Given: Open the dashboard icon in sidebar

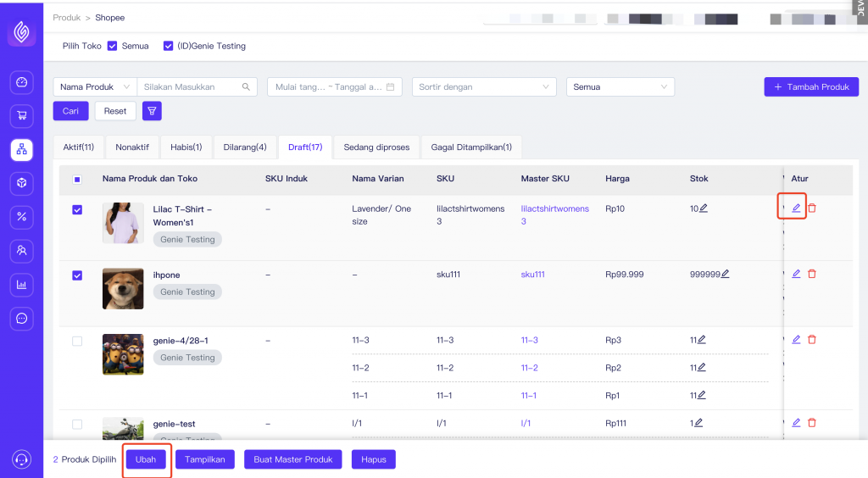Looking at the screenshot, I should click(21, 82).
